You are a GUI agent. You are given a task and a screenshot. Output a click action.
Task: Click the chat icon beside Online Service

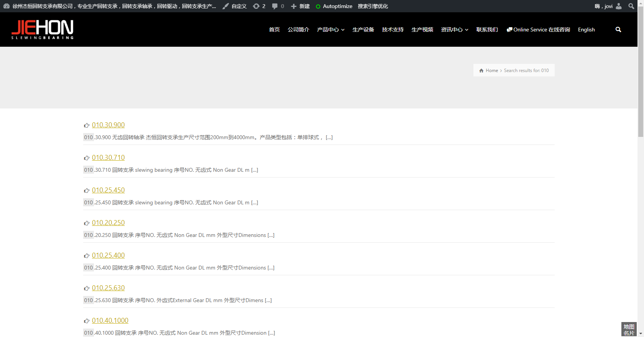coord(509,30)
